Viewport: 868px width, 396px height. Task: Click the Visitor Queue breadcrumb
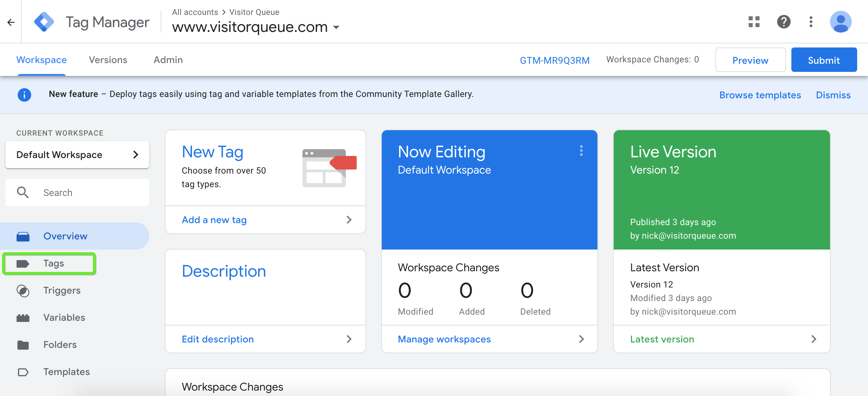click(x=254, y=12)
